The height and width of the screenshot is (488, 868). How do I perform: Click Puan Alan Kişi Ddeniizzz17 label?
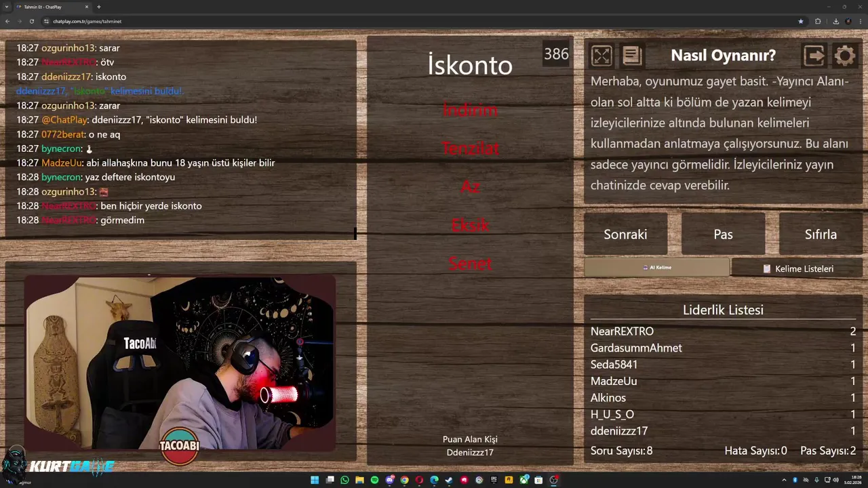coord(470,445)
